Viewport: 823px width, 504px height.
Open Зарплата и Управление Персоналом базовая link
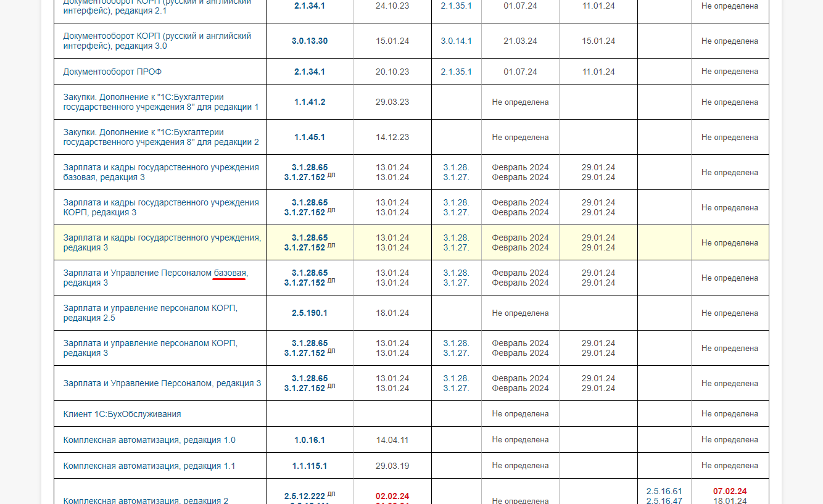click(x=155, y=278)
